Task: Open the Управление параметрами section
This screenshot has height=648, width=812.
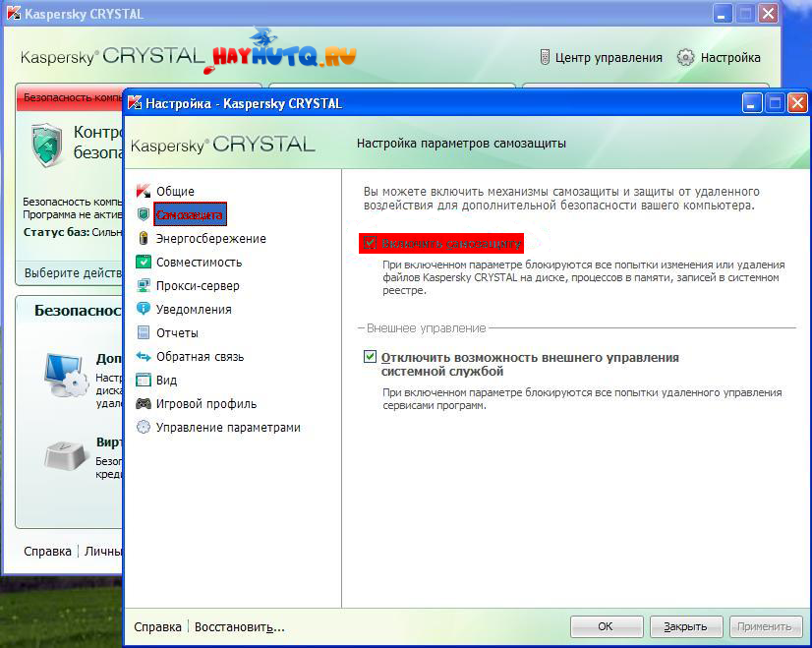Action: coord(228,428)
